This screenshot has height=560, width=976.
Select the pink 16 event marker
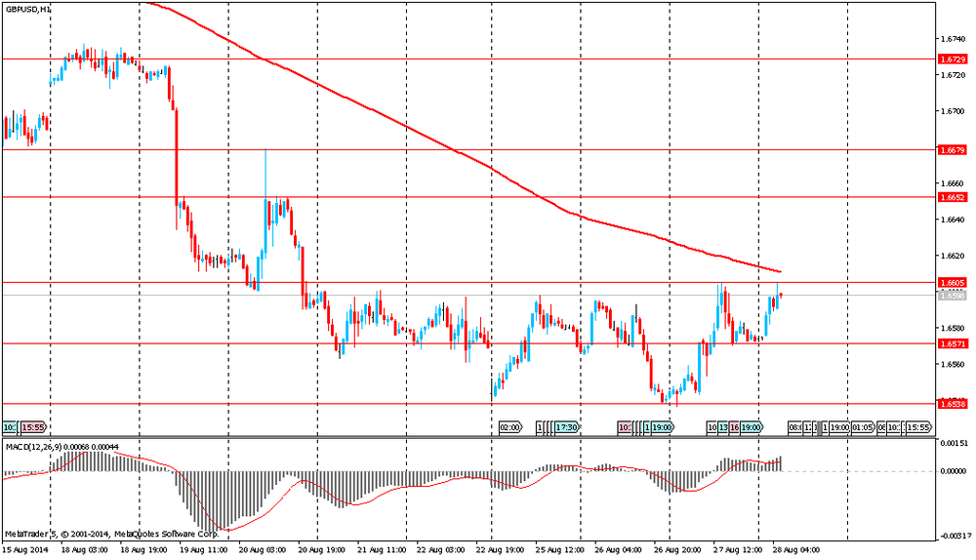click(734, 427)
